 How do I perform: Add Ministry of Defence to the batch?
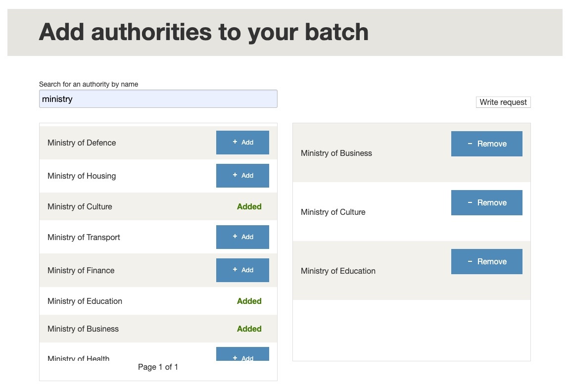242,143
